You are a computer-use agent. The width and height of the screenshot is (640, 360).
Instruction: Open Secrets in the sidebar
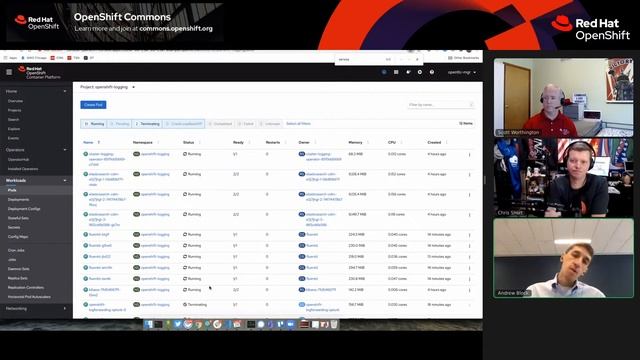pos(14,227)
